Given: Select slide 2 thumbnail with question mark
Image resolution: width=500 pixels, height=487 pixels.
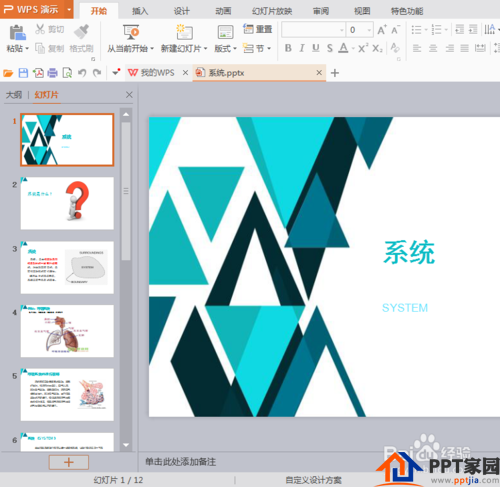Looking at the screenshot, I should [x=67, y=203].
